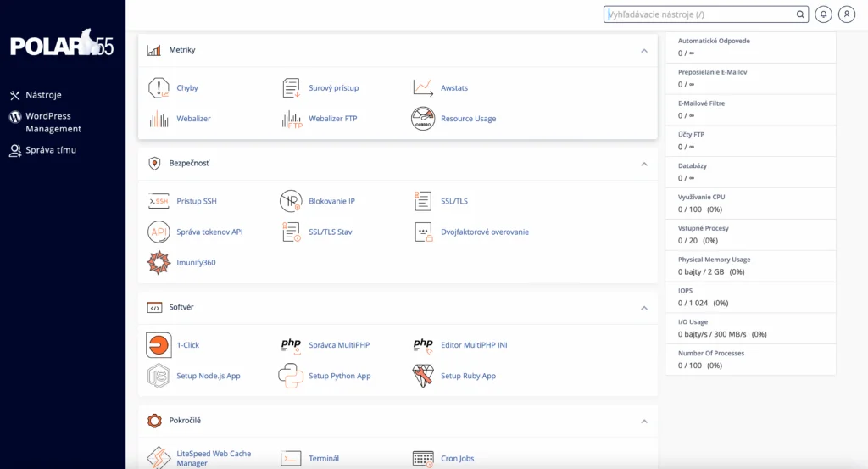
Task: Click the Polar55 logo
Action: [x=62, y=43]
